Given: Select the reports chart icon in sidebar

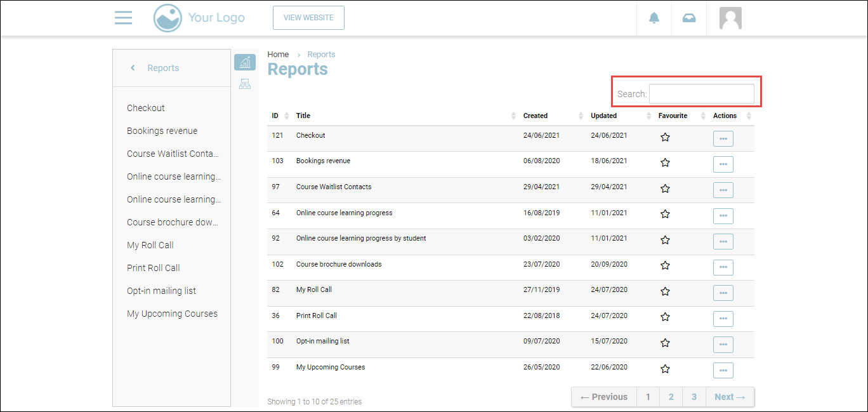Looking at the screenshot, I should 244,62.
